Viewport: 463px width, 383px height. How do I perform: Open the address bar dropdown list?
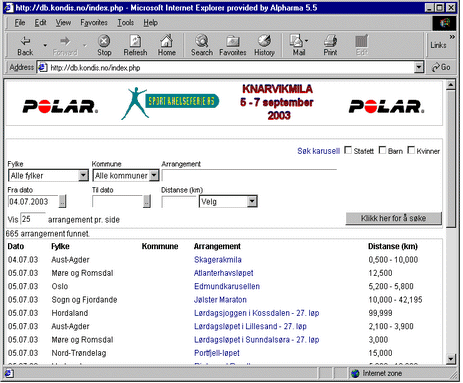[x=419, y=67]
